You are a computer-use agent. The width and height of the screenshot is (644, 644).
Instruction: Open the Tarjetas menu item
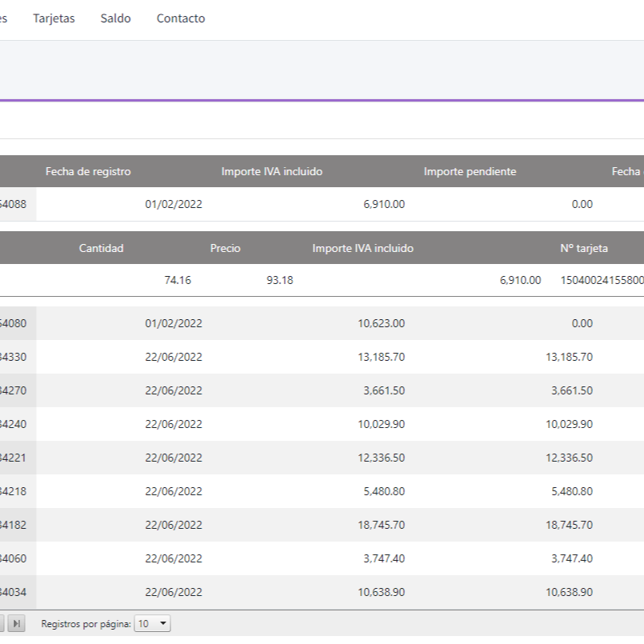pyautogui.click(x=54, y=18)
